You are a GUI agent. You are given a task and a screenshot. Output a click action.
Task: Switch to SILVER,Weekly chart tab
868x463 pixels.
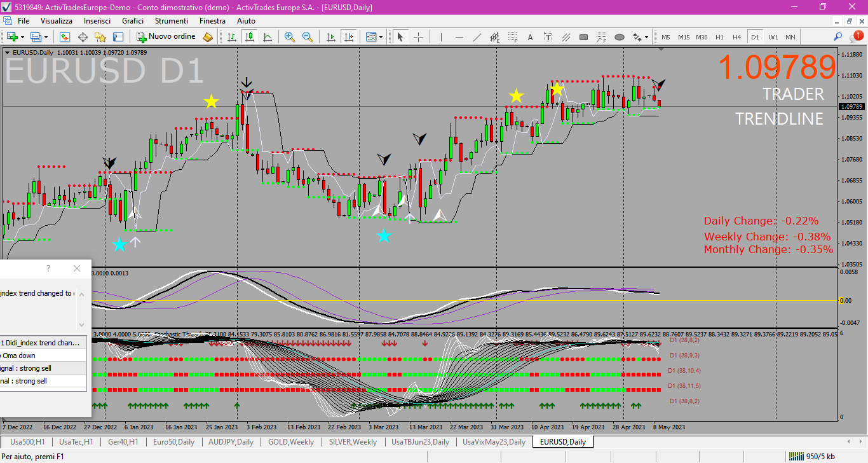pyautogui.click(x=353, y=442)
